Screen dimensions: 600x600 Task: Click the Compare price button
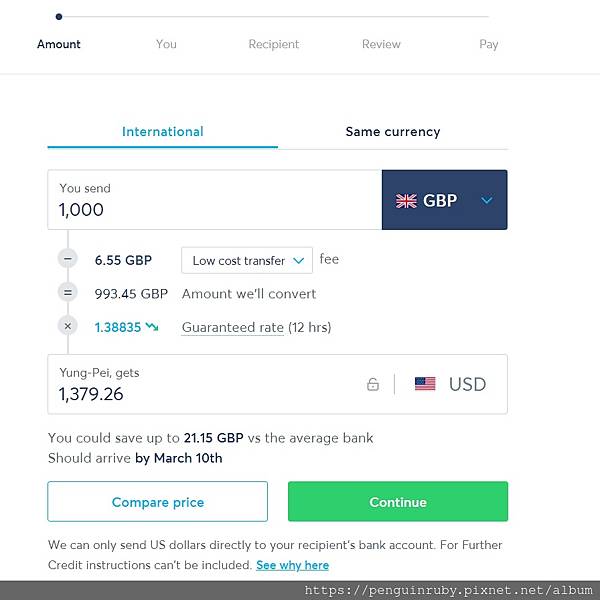(x=157, y=502)
